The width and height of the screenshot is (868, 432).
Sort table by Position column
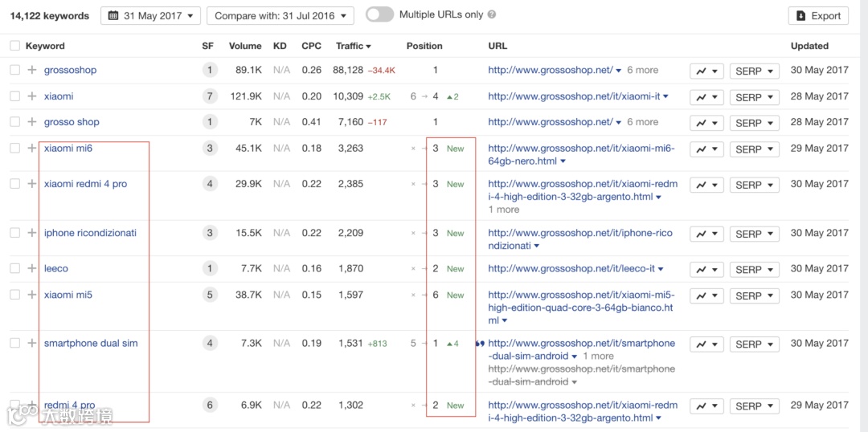pyautogui.click(x=424, y=46)
